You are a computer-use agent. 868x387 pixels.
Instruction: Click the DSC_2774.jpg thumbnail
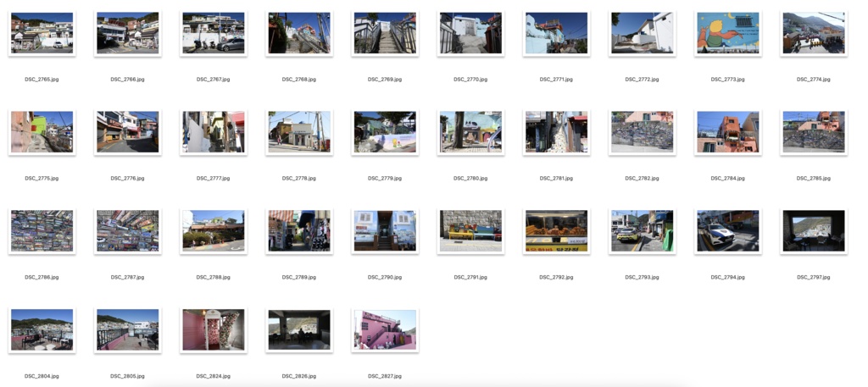(x=815, y=33)
